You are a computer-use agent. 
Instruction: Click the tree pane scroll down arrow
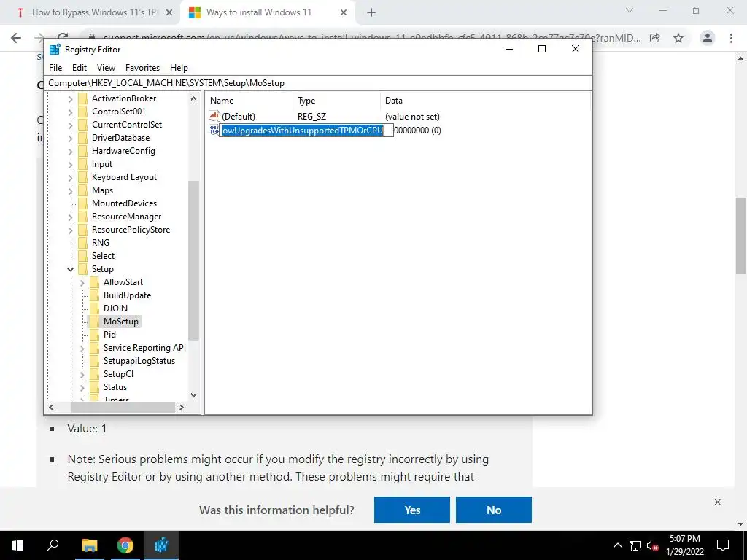click(193, 394)
